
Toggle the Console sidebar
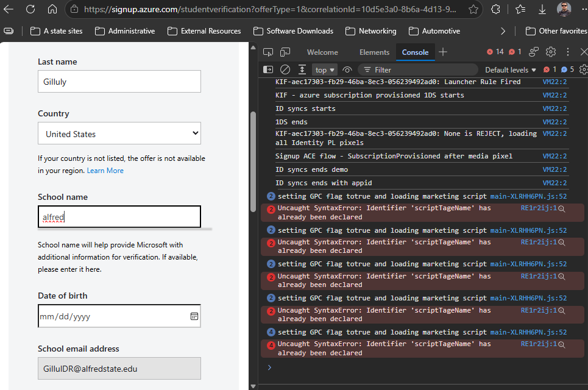tap(268, 69)
